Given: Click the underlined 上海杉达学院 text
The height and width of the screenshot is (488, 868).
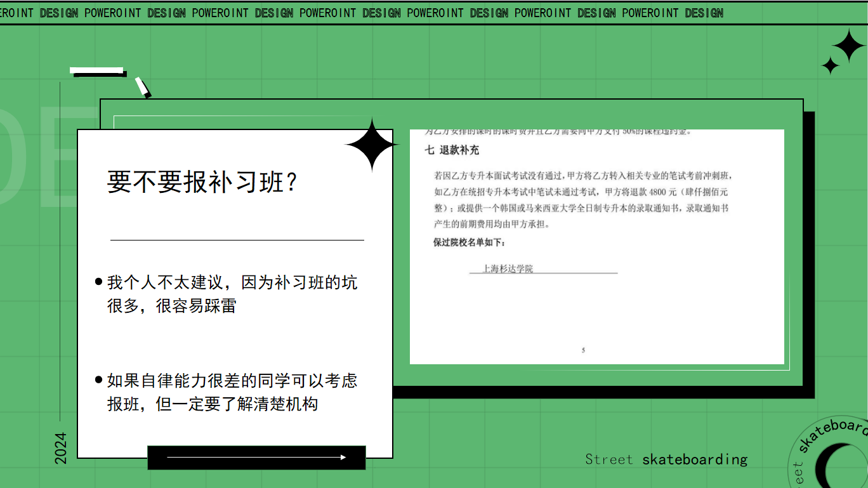Looking at the screenshot, I should tap(508, 269).
